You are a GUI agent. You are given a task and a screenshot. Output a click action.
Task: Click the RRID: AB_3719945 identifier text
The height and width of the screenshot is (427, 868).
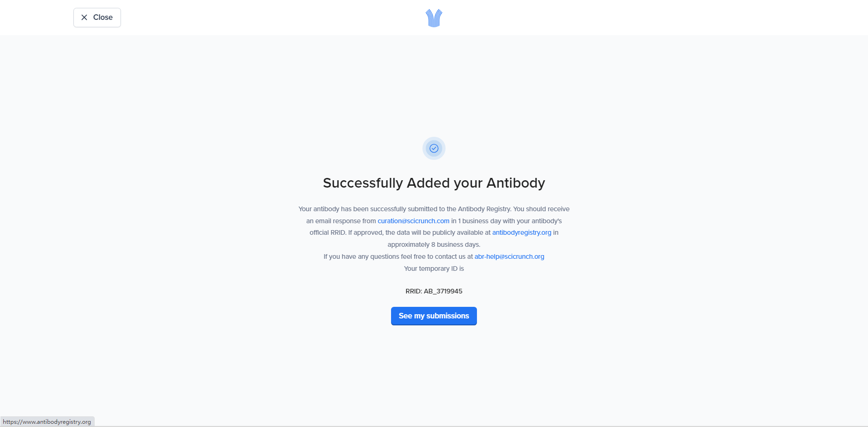coord(434,291)
